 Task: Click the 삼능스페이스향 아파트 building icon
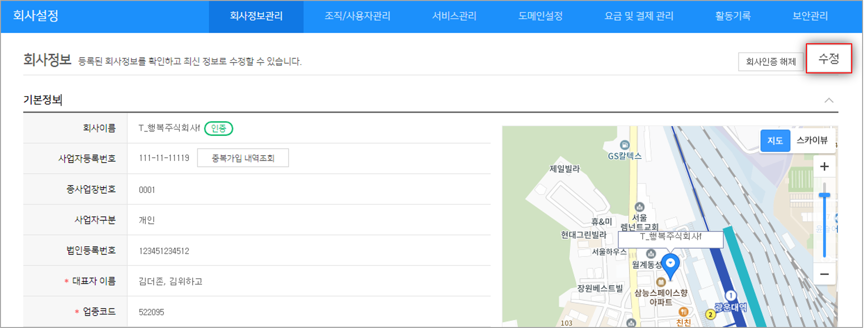[661, 282]
